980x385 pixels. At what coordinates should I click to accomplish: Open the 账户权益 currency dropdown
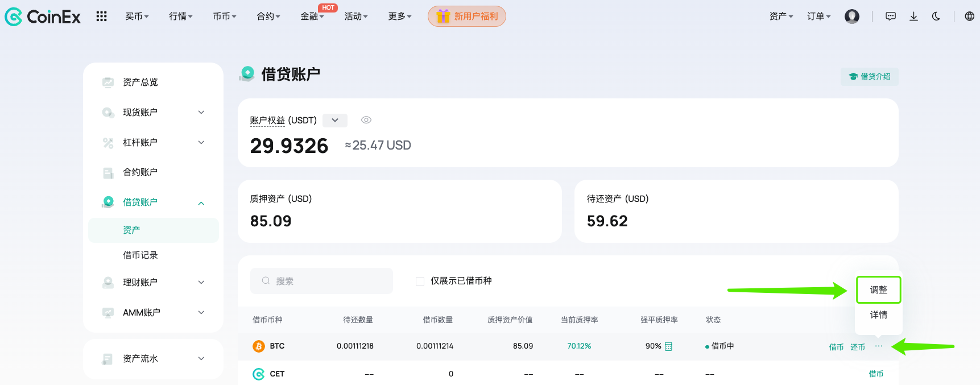pos(335,120)
